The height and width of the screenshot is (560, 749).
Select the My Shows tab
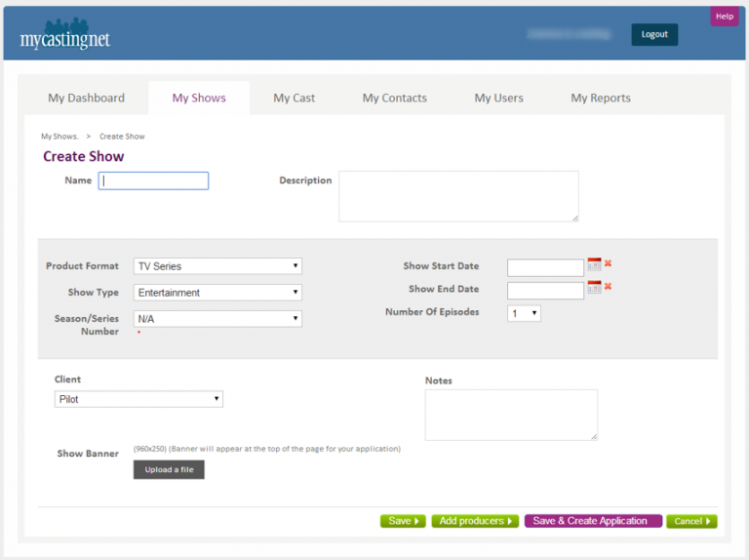(x=199, y=98)
